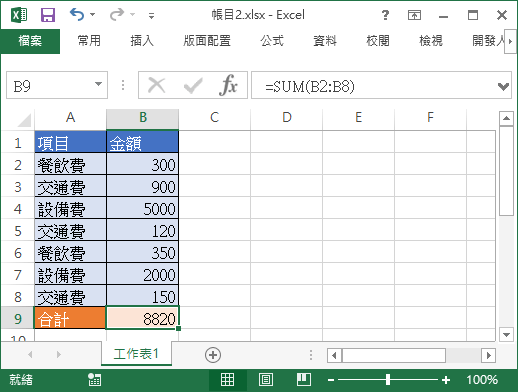This screenshot has width=518, height=392.
Task: Add a new sheet with the plus icon
Action: pos(213,355)
